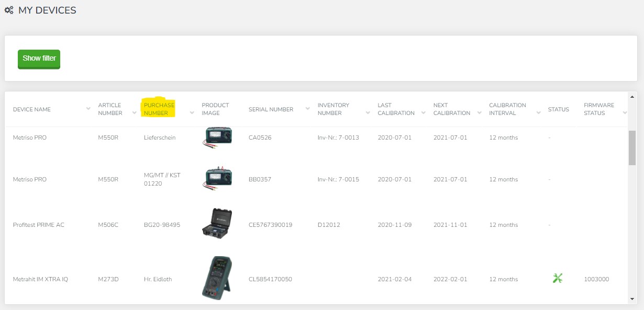This screenshot has height=310, width=644.
Task: Expand the Calibration Interval column chevron
Action: click(x=539, y=113)
